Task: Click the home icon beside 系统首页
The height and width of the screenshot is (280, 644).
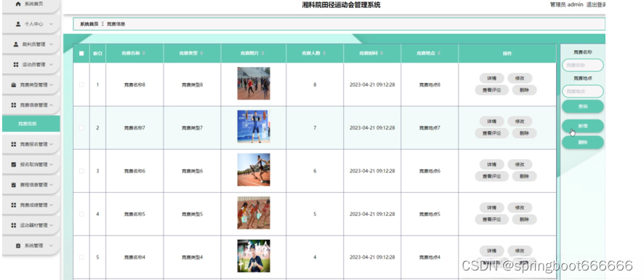Action: tap(17, 4)
